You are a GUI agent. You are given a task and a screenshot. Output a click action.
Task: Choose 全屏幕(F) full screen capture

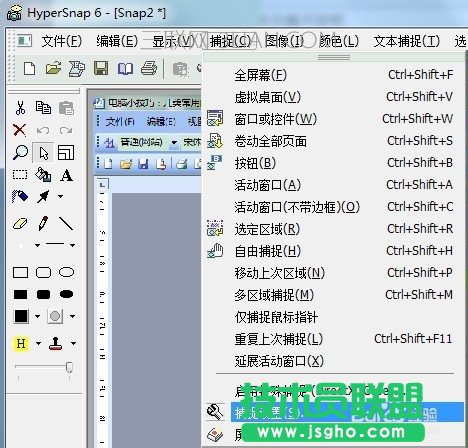pos(334,75)
